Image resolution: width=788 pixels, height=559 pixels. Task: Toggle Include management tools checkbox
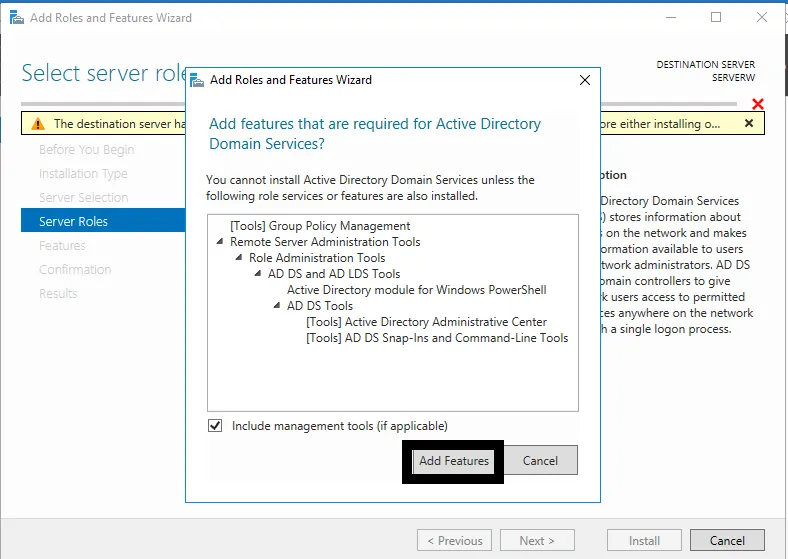tap(215, 426)
